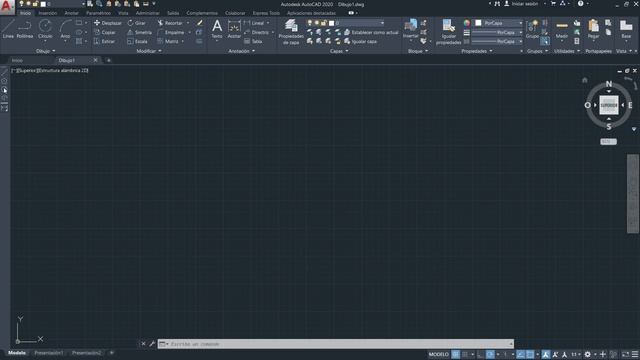Viewport: 640px width, 360px height.
Task: Expand the Anotación panel
Action: tap(242, 51)
